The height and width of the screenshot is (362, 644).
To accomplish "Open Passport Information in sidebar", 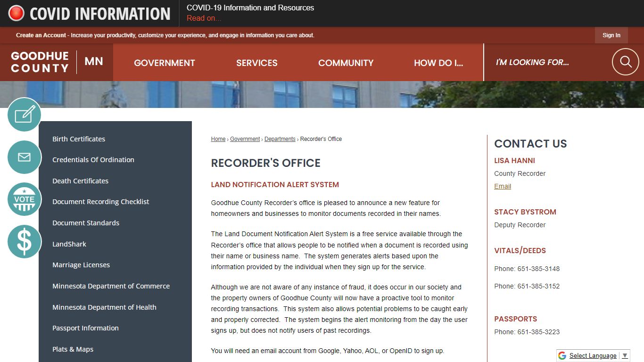I will (85, 328).
